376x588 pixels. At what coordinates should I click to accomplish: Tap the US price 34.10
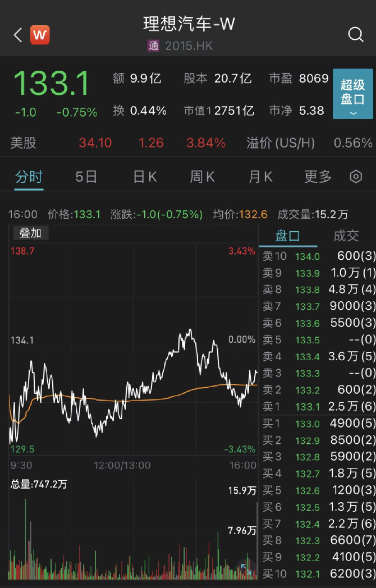(95, 143)
